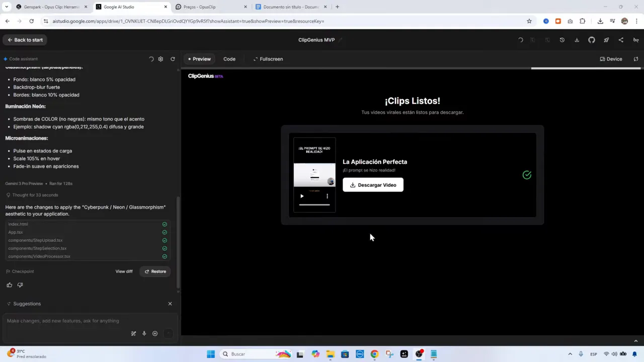
Task: Open View diff for the checkpoint
Action: [124, 271]
